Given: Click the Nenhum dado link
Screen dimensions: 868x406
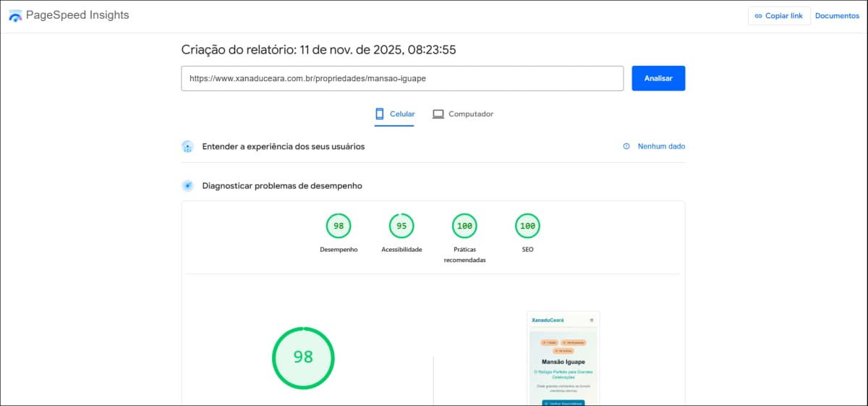Looking at the screenshot, I should pos(661,146).
